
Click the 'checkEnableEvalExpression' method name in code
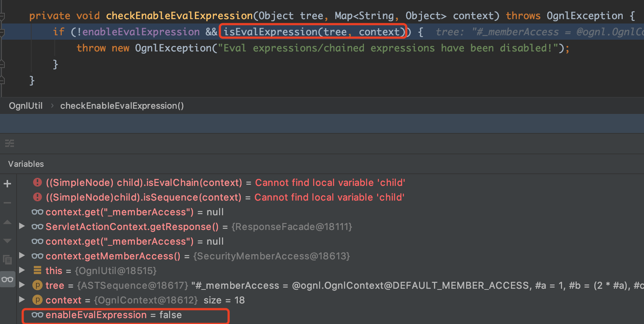pos(179,16)
